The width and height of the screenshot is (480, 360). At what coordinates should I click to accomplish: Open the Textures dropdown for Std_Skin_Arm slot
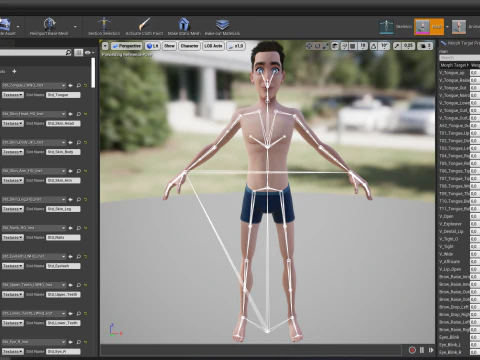point(13,180)
